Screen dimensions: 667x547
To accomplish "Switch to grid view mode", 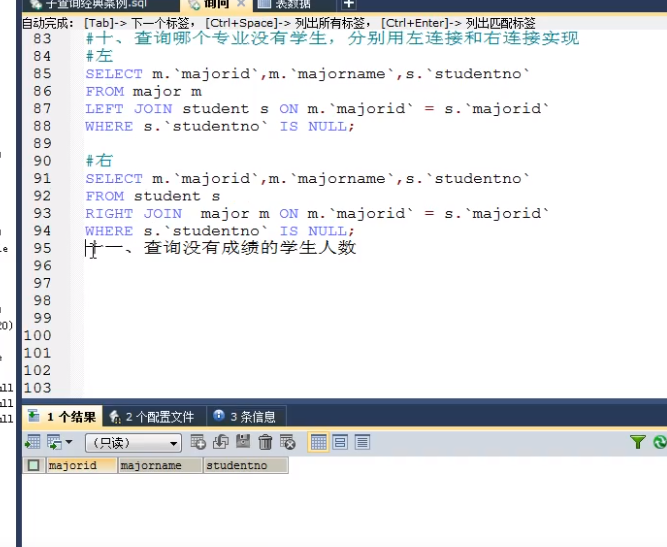I will point(318,442).
